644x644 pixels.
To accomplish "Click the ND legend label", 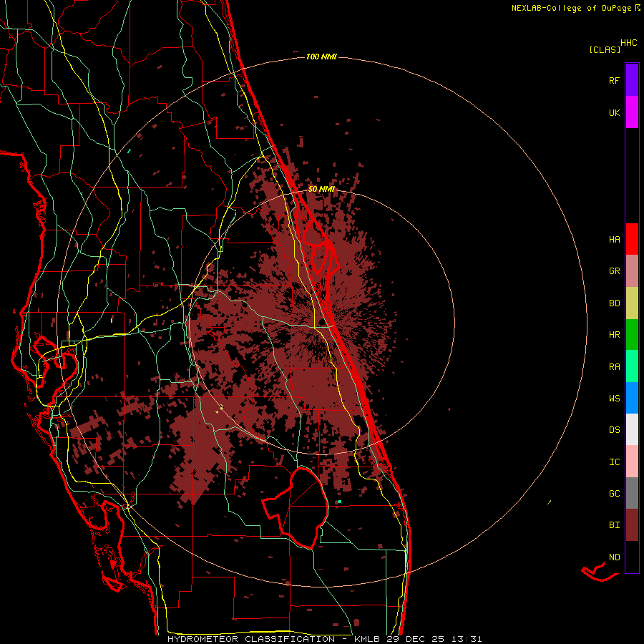I will (x=614, y=557).
